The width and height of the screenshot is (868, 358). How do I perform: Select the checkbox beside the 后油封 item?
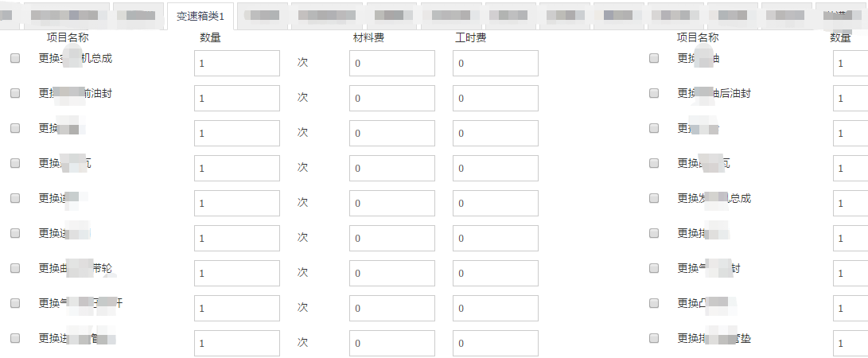pyautogui.click(x=654, y=93)
